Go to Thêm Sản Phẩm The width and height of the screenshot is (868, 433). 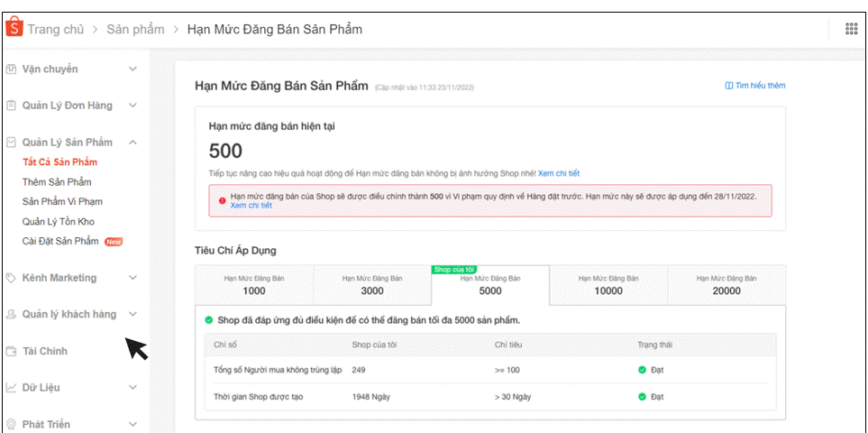click(57, 182)
